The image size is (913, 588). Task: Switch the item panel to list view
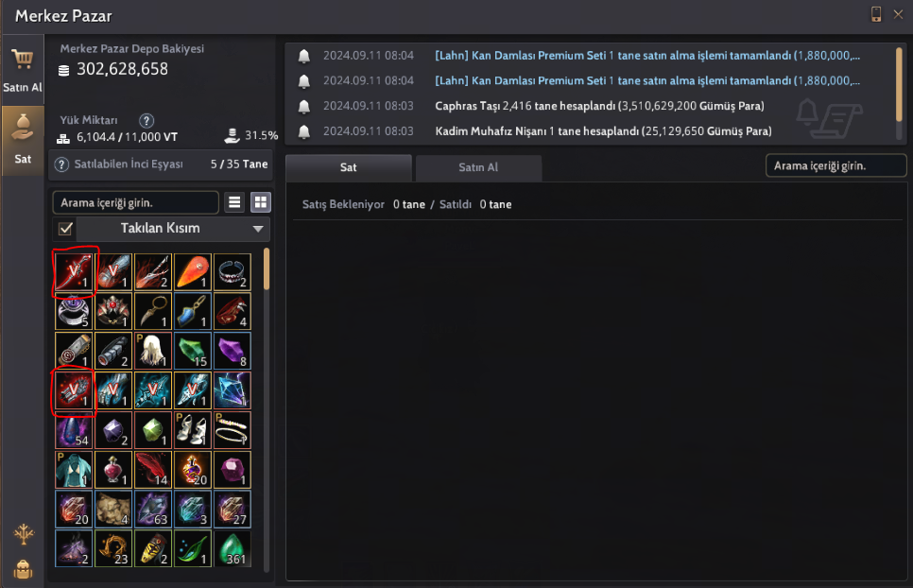234,201
